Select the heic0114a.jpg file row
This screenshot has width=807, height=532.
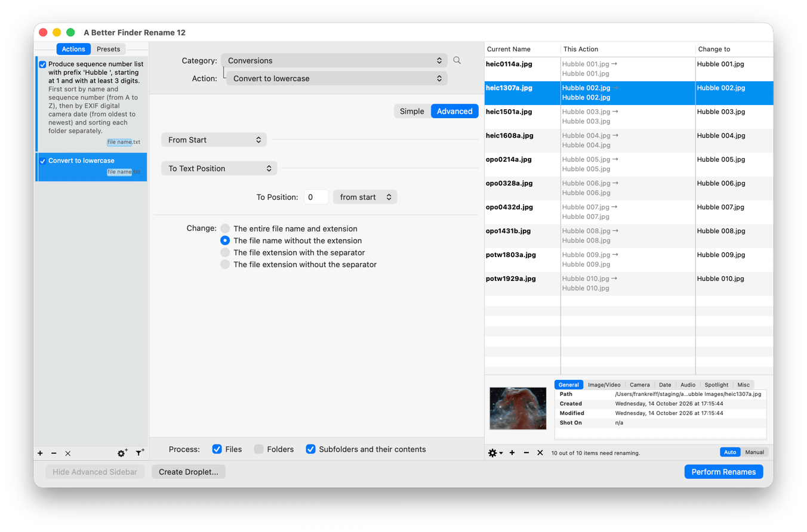(629, 69)
